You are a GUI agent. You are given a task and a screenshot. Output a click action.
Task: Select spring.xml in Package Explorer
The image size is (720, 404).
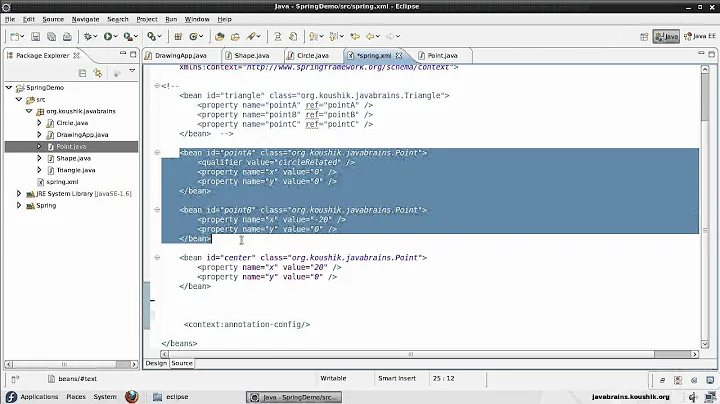click(62, 181)
